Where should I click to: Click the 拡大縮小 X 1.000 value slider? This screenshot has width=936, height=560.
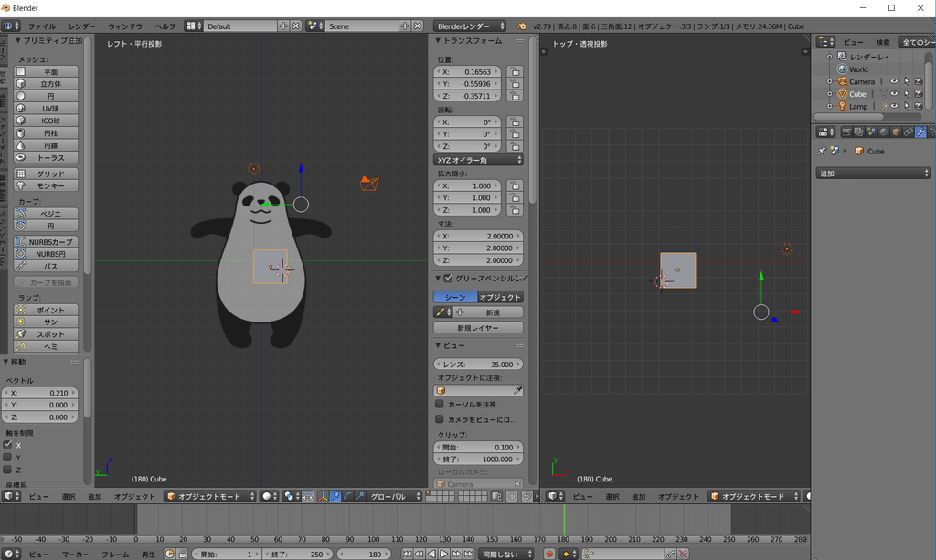coord(467,185)
